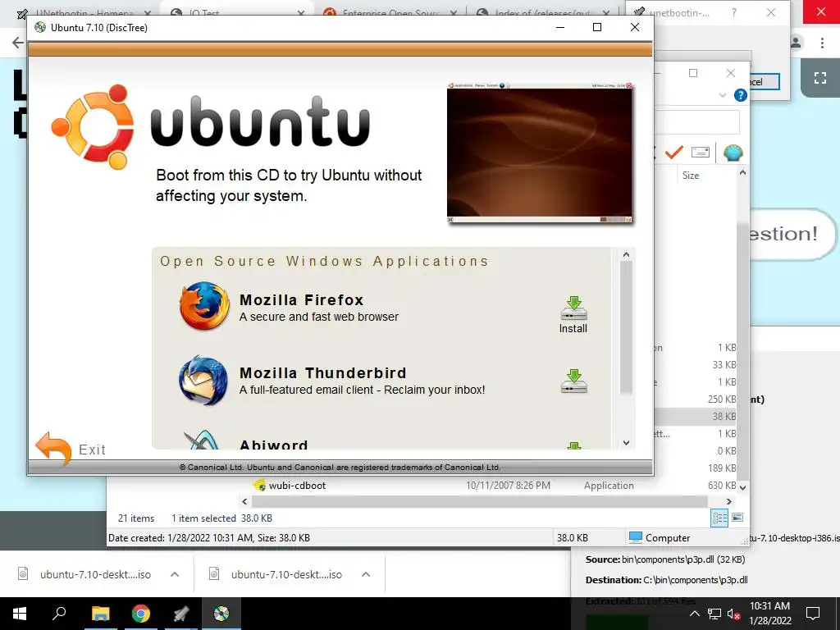Click the 630 KB size cell

[722, 486]
